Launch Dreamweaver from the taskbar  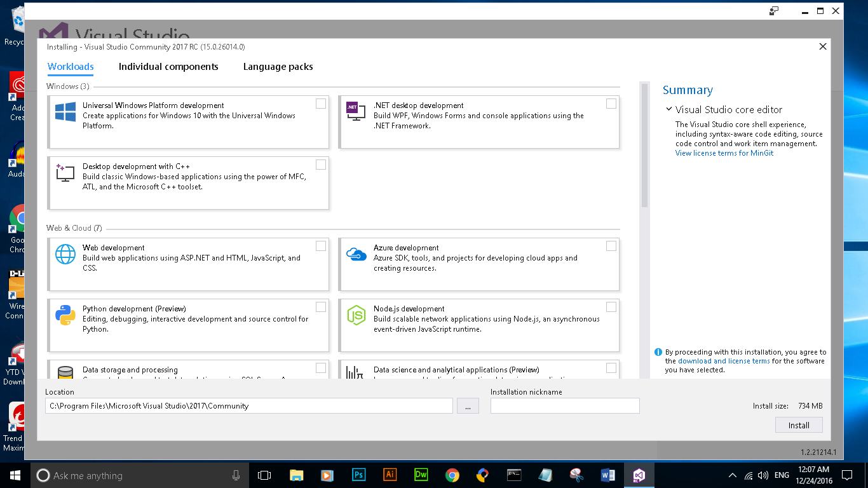pyautogui.click(x=421, y=475)
